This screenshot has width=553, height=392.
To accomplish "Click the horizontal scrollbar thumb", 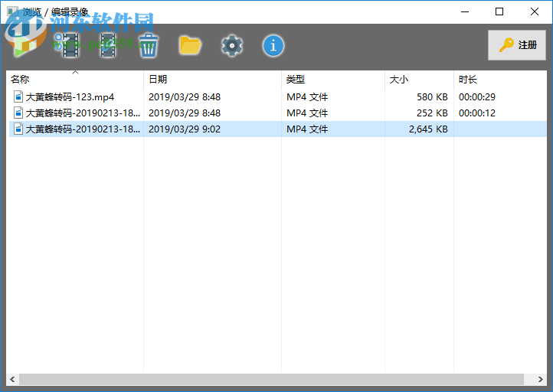I will 271,379.
